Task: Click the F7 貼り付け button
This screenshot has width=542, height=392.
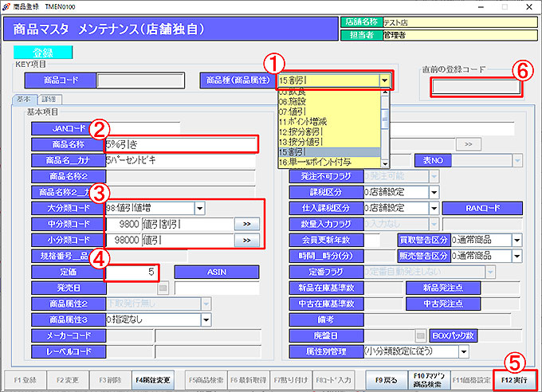Action: click(x=291, y=380)
